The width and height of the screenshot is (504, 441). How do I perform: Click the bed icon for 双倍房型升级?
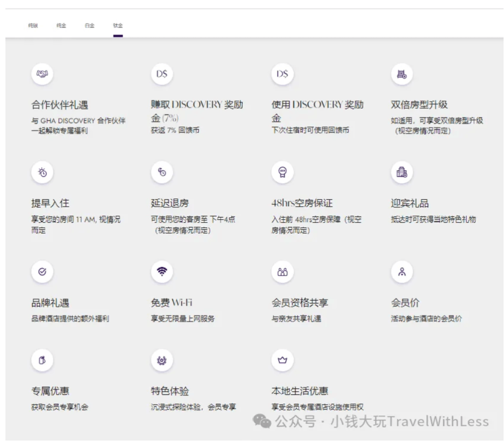[x=402, y=74]
